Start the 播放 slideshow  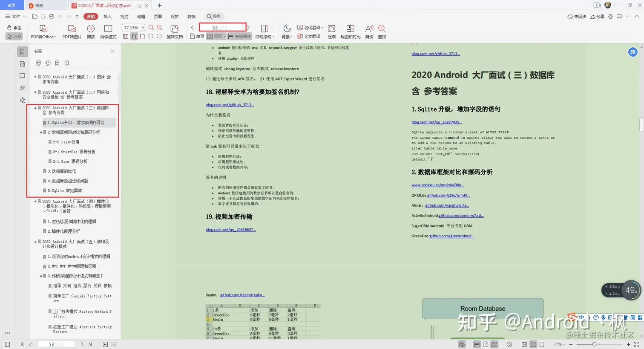click(91, 32)
